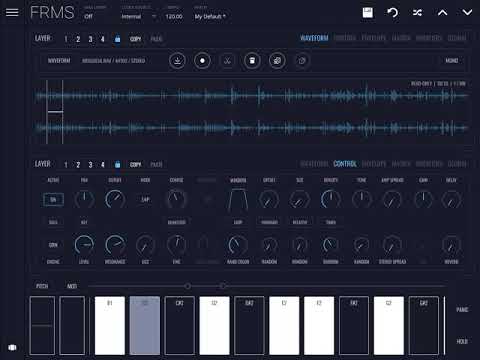Load a sample with the import icon
This screenshot has width=480, height=360.
177,61
